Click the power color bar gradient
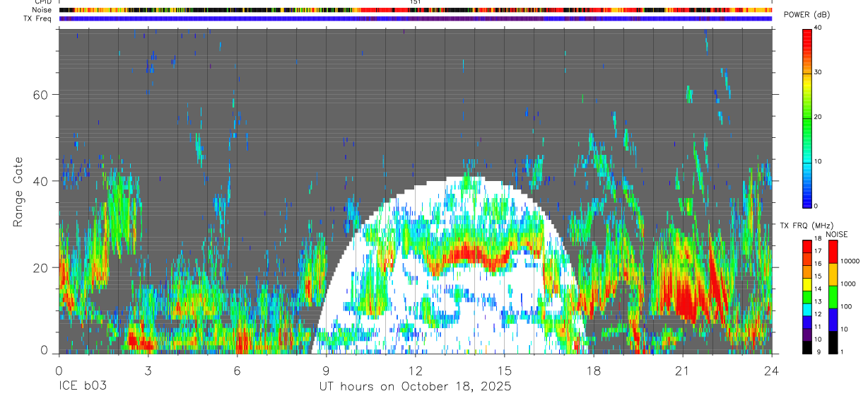 click(807, 117)
